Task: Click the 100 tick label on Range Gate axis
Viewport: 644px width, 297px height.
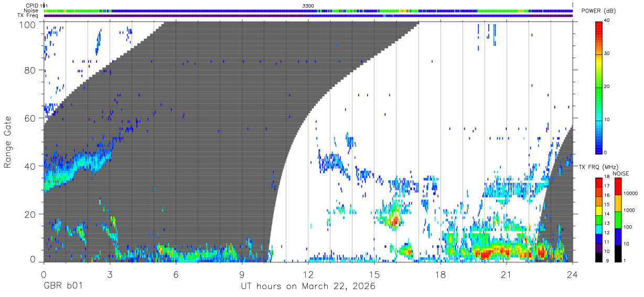Action: (28, 25)
